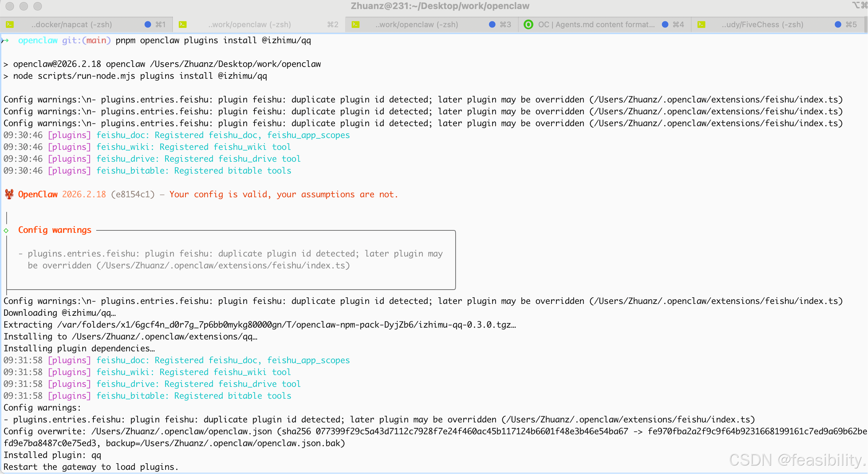Screen dimensions: 868x474
Task: Click the blue activity dot on the FiveChess tab
Action: coord(838,24)
